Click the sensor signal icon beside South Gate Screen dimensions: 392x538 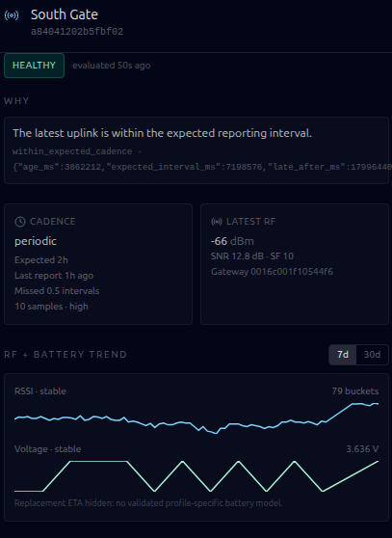tap(12, 15)
